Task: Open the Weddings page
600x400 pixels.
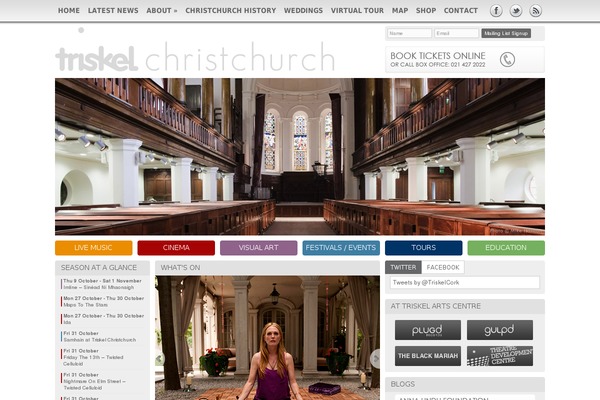Action: tap(303, 11)
